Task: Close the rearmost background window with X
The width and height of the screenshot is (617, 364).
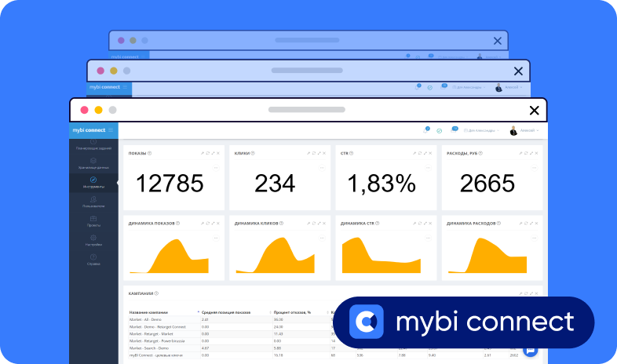Action: (x=498, y=41)
